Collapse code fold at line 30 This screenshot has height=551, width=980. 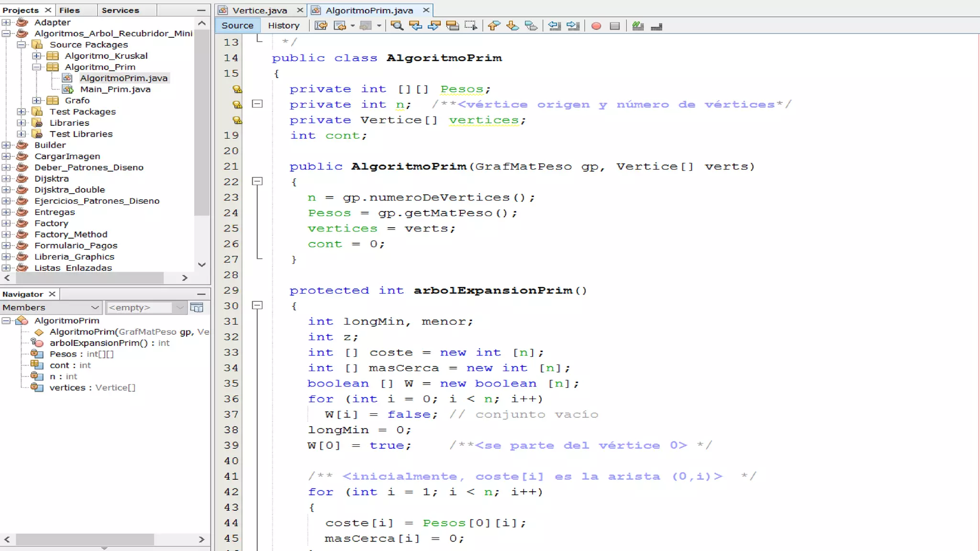pos(257,305)
